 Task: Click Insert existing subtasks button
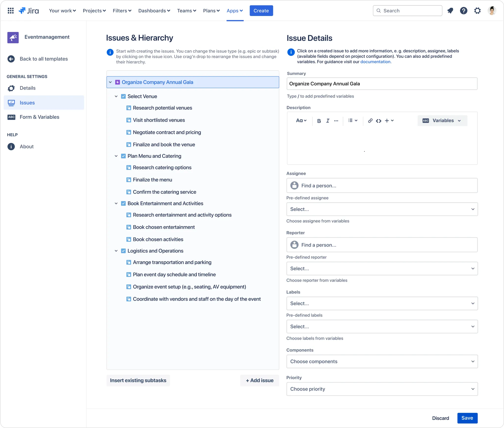tap(138, 380)
